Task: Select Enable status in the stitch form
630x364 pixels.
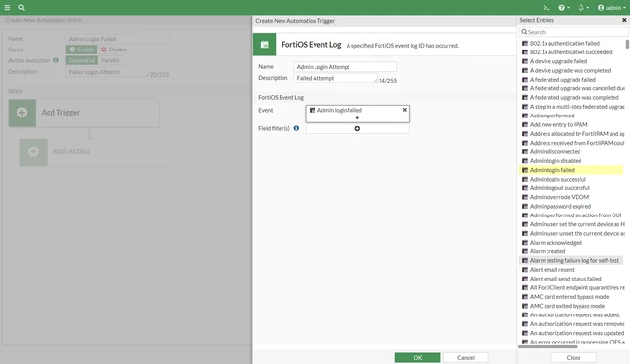Action: coord(82,50)
